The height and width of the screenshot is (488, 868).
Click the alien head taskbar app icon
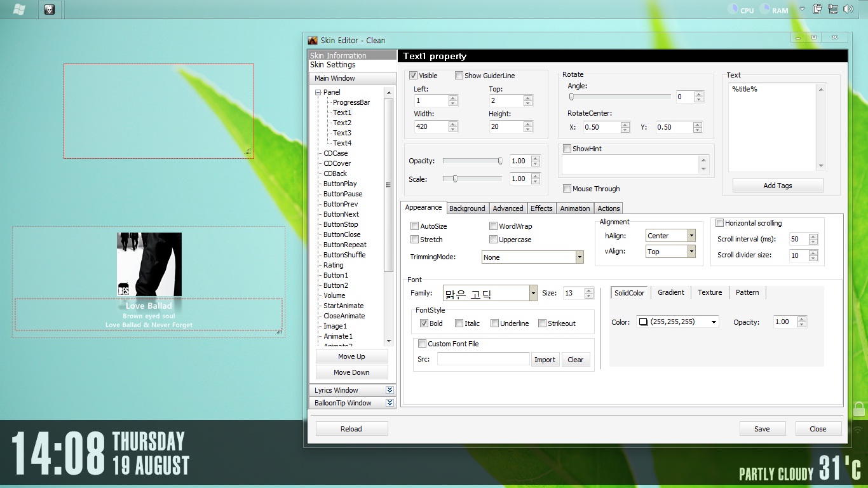[50, 9]
